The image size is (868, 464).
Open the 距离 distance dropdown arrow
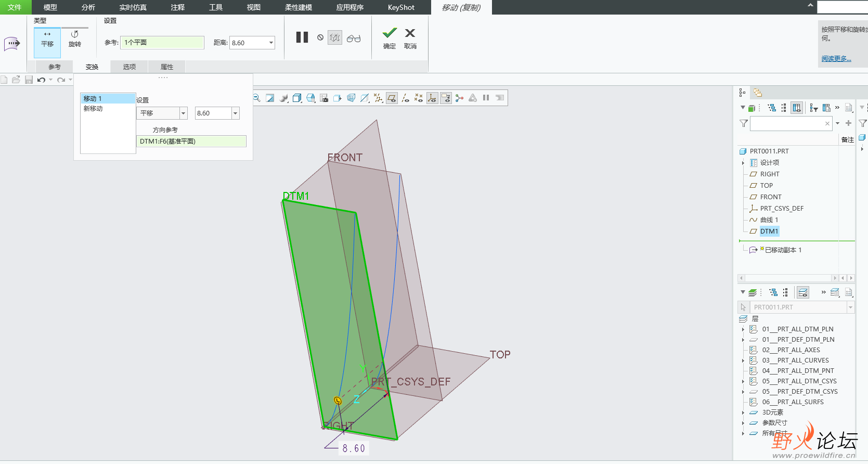tap(271, 43)
